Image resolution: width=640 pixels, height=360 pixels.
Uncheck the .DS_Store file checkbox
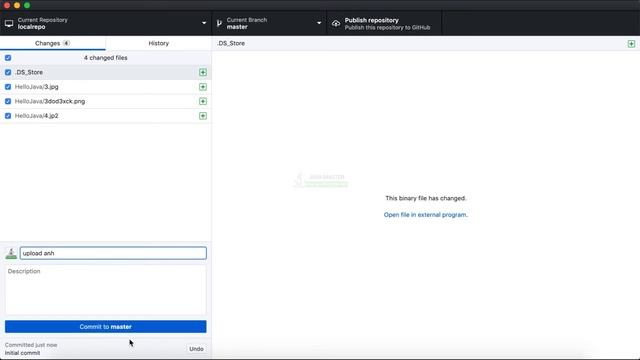pos(8,72)
